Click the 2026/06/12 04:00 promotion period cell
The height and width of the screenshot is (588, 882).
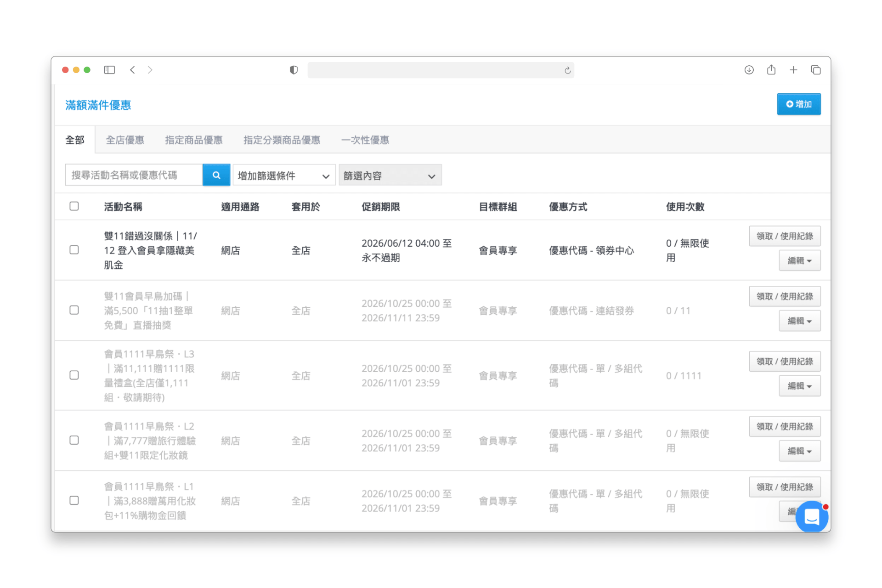pos(407,250)
